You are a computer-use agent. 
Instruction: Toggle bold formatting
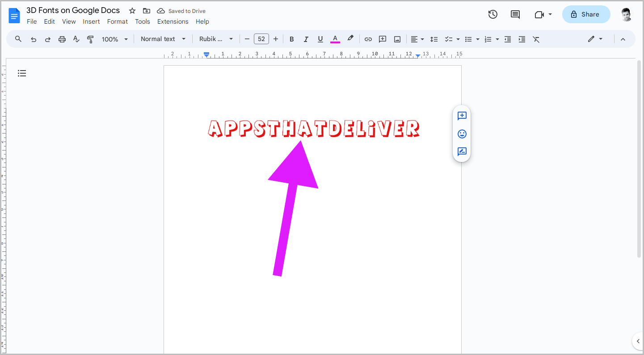[292, 39]
